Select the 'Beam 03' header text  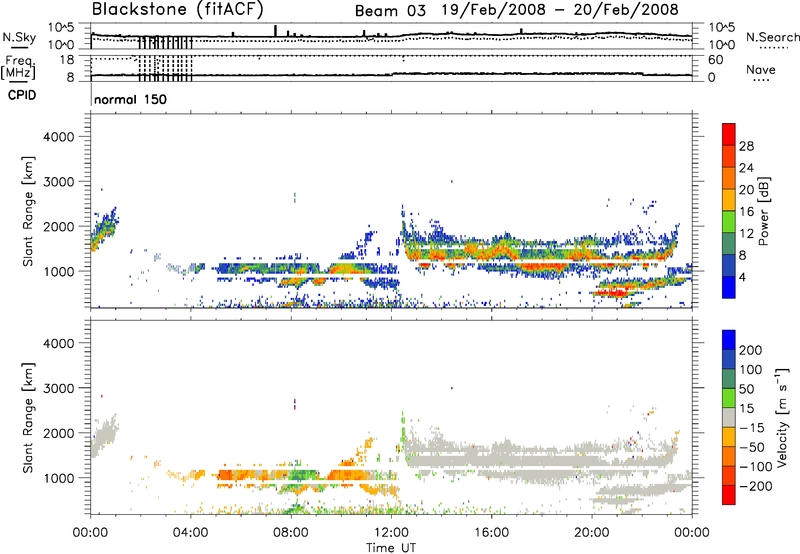[390, 11]
